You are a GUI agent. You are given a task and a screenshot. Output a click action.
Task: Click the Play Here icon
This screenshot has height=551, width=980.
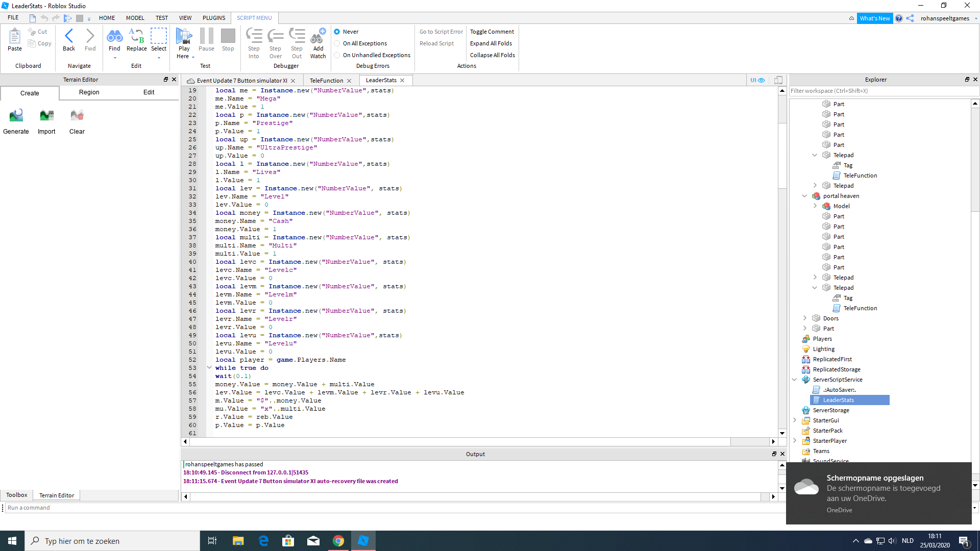pyautogui.click(x=184, y=36)
